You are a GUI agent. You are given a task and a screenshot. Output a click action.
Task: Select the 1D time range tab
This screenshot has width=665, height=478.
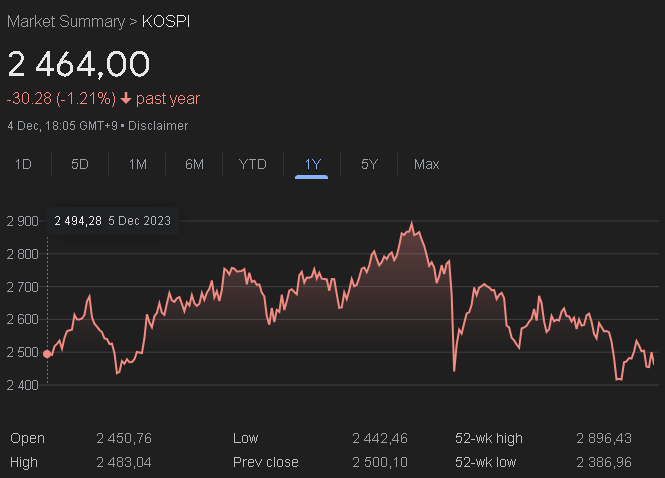pos(23,164)
